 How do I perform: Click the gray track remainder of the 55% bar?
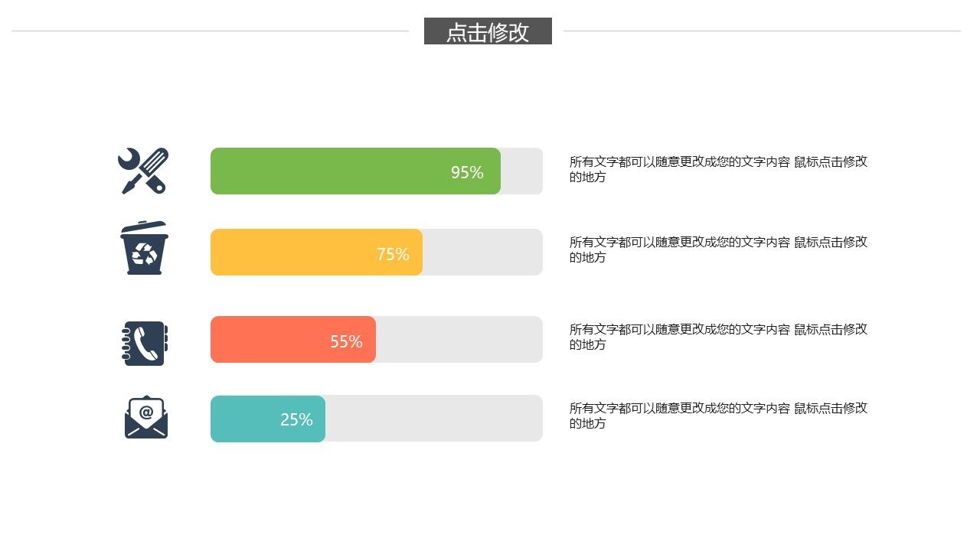point(459,339)
